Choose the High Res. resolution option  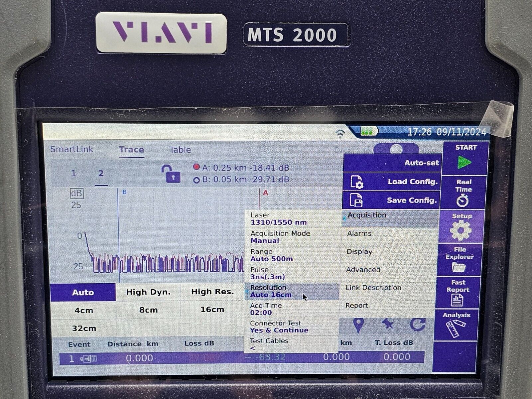coord(212,292)
